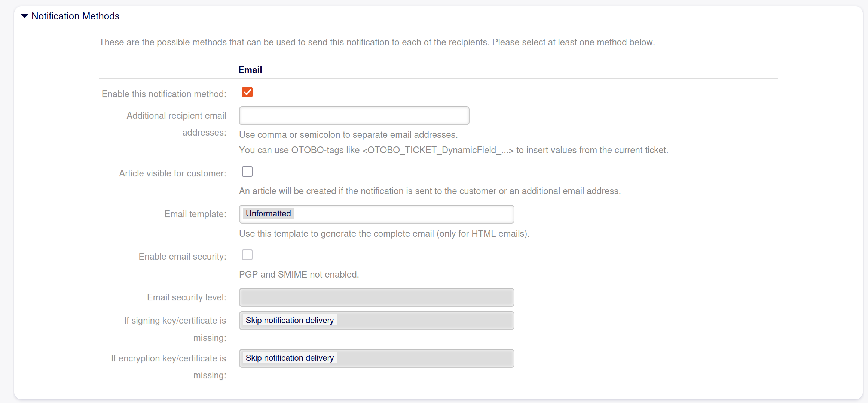Click the Unformatted tag in Email template
The height and width of the screenshot is (403, 868).
268,213
